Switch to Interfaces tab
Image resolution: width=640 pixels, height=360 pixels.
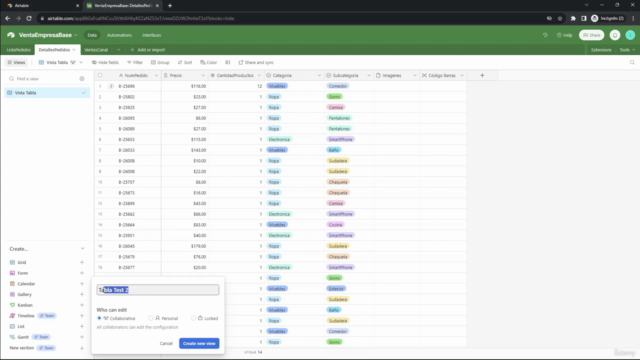[151, 35]
